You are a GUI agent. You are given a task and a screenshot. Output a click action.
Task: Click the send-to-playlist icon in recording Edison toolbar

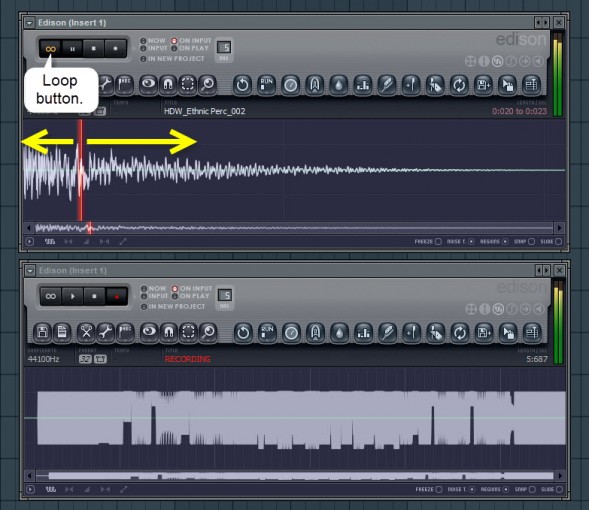coord(532,332)
